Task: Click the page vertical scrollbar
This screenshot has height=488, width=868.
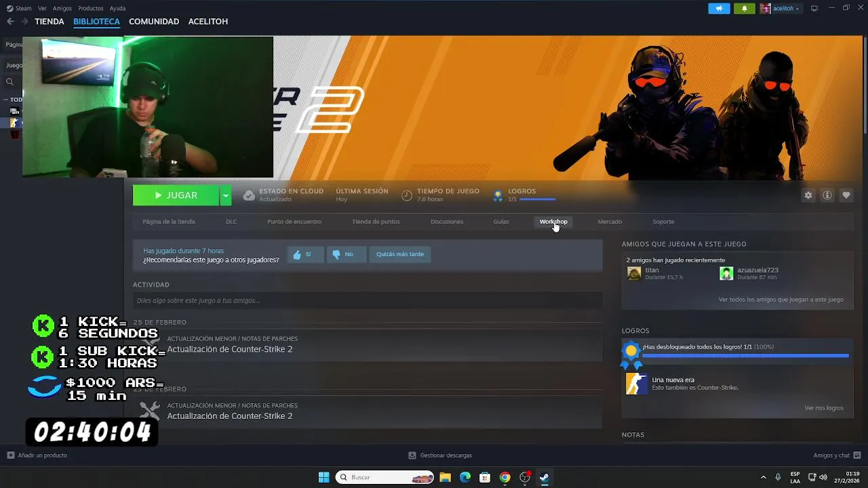Action: [864, 85]
